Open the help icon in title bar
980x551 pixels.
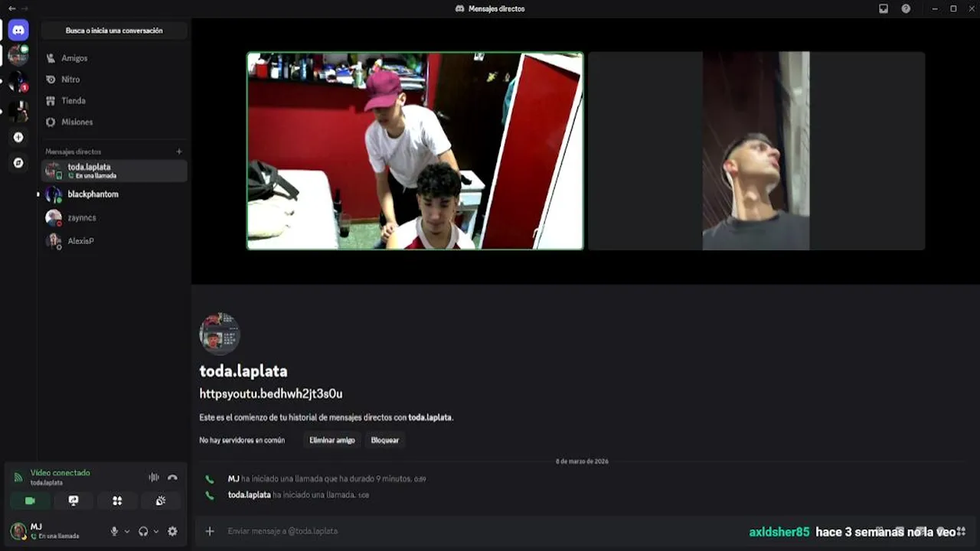(906, 8)
